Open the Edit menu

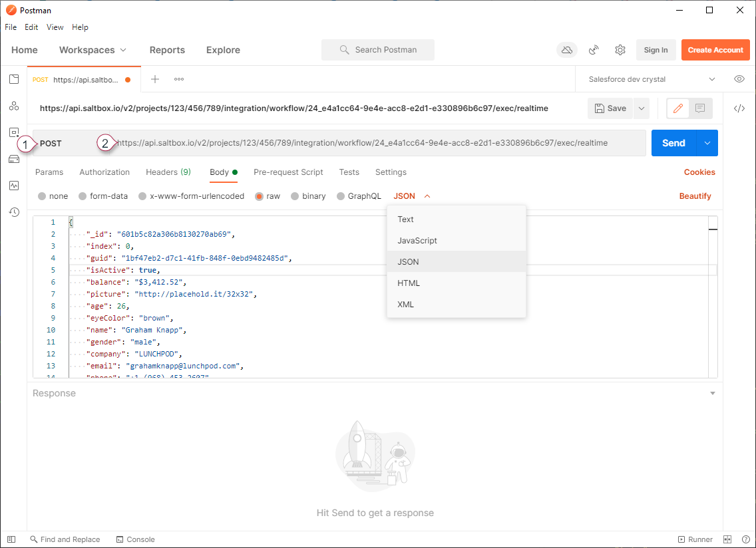point(31,27)
